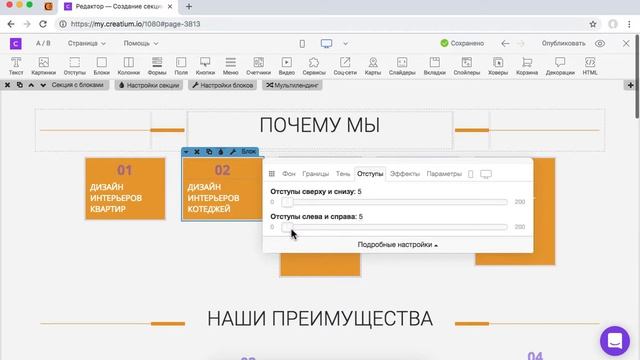Click the purple Creatium logo

(x=16, y=43)
